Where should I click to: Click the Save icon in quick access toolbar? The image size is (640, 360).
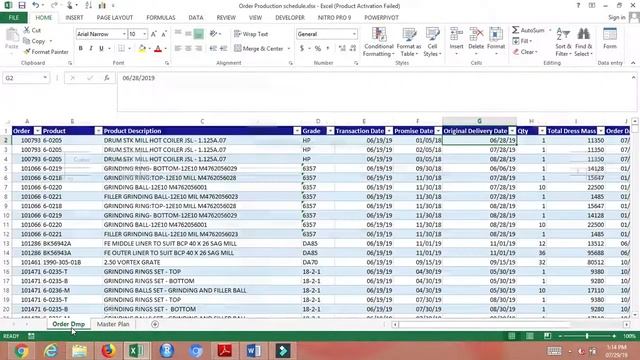tap(22, 5)
